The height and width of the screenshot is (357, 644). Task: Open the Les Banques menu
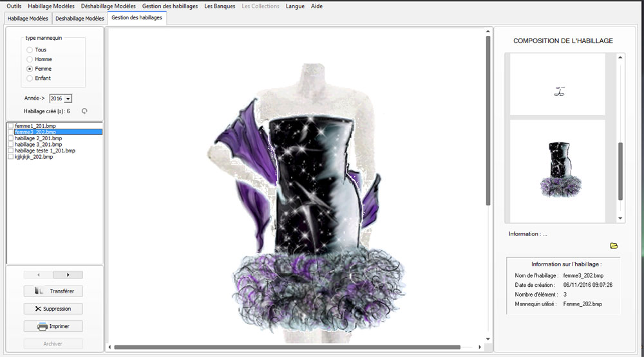[220, 6]
